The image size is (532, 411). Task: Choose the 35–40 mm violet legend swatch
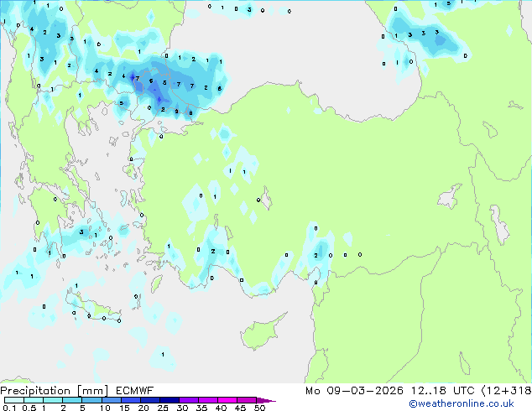tap(208, 400)
